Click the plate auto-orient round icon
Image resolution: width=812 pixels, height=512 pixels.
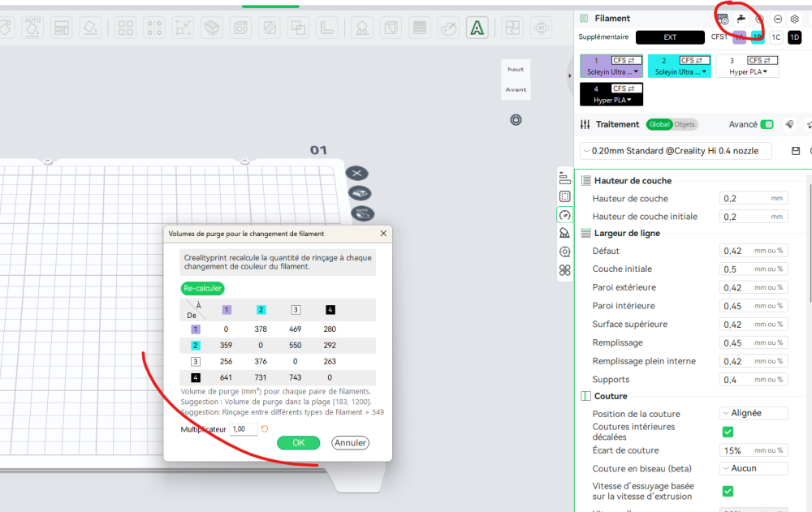tap(362, 213)
